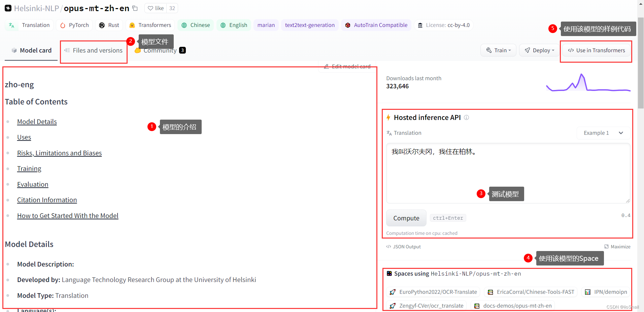Click the lightning bolt inference icon
Viewport: 644px width, 312px height.
388,118
